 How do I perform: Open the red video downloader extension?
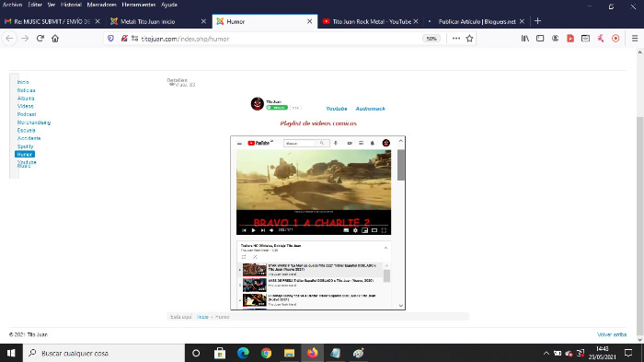[570, 39]
